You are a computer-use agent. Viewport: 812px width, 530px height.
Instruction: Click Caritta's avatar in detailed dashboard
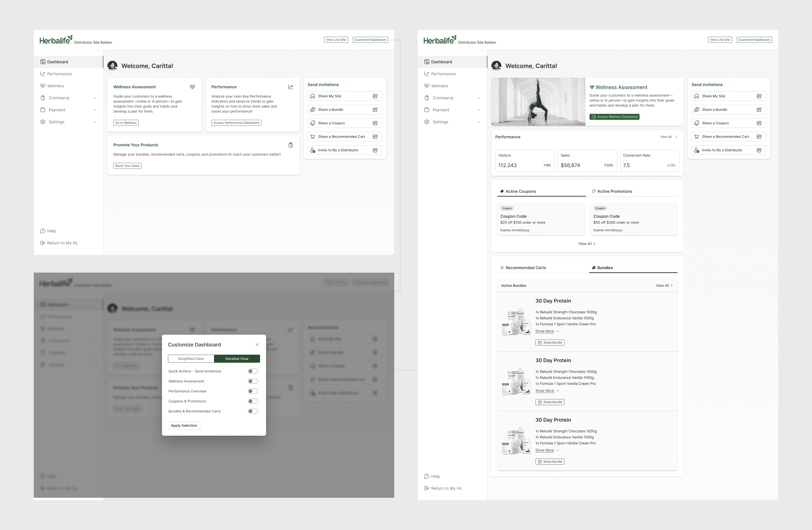tap(496, 66)
